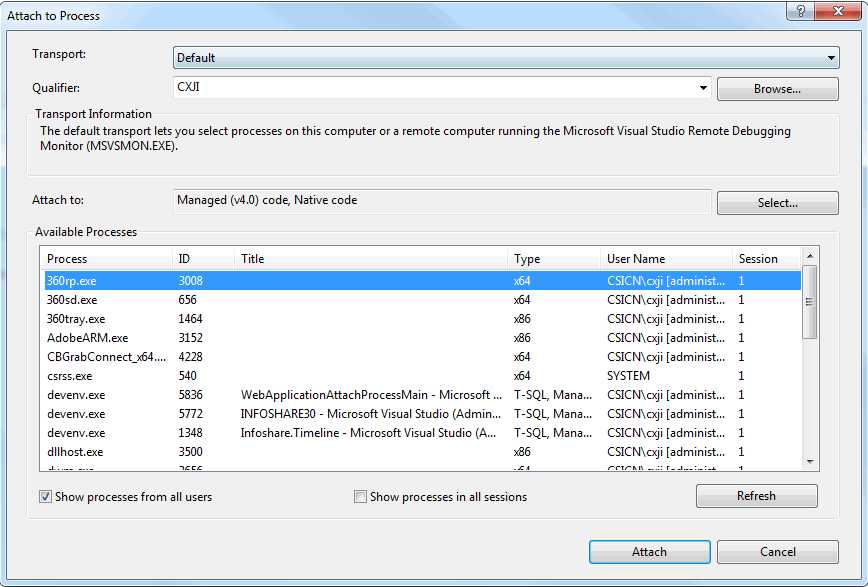Image resolution: width=868 pixels, height=587 pixels.
Task: Open the Transport dropdown
Action: 506,58
